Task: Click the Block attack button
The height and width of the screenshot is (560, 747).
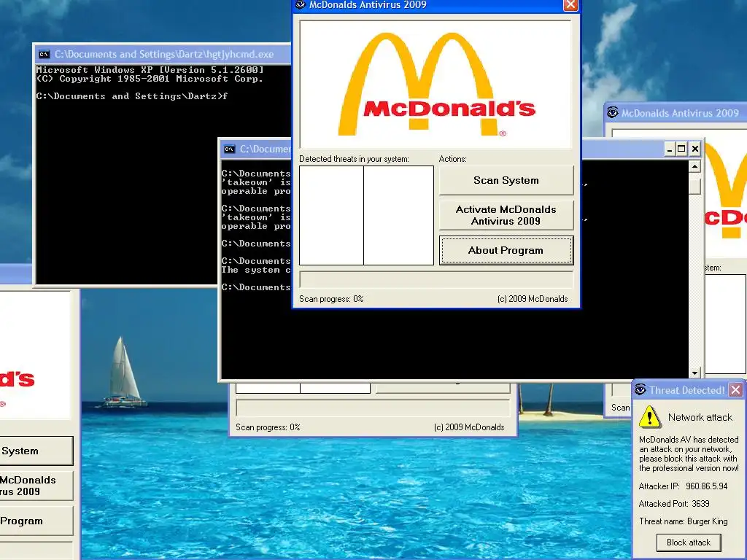Action: pyautogui.click(x=689, y=542)
